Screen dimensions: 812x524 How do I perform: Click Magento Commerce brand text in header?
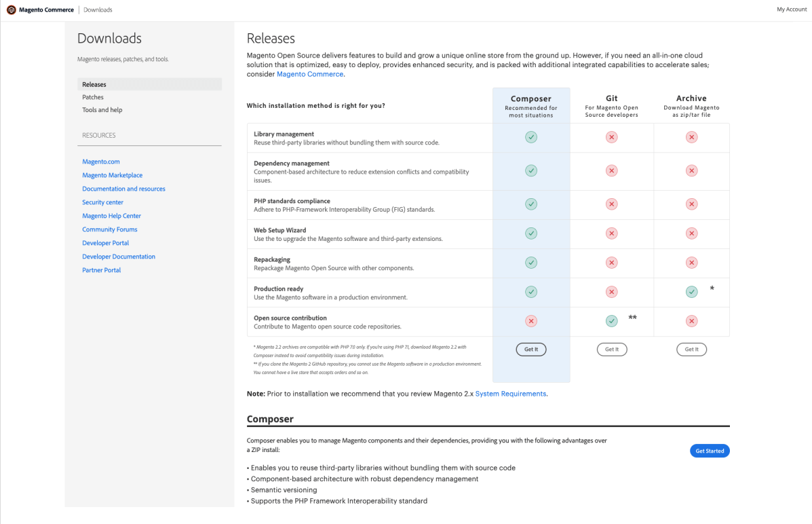(x=47, y=10)
